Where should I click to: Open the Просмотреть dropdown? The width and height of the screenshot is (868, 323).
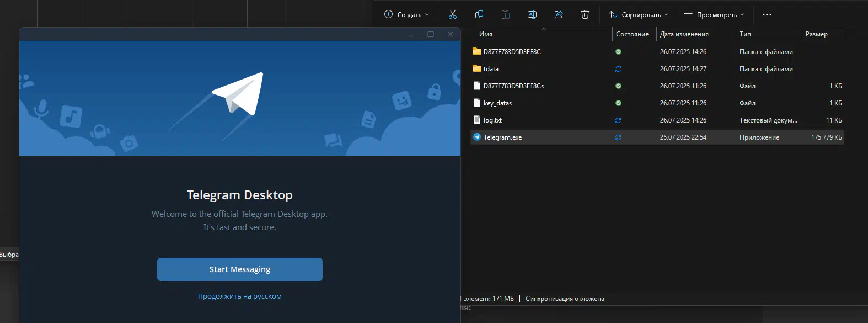pyautogui.click(x=714, y=15)
